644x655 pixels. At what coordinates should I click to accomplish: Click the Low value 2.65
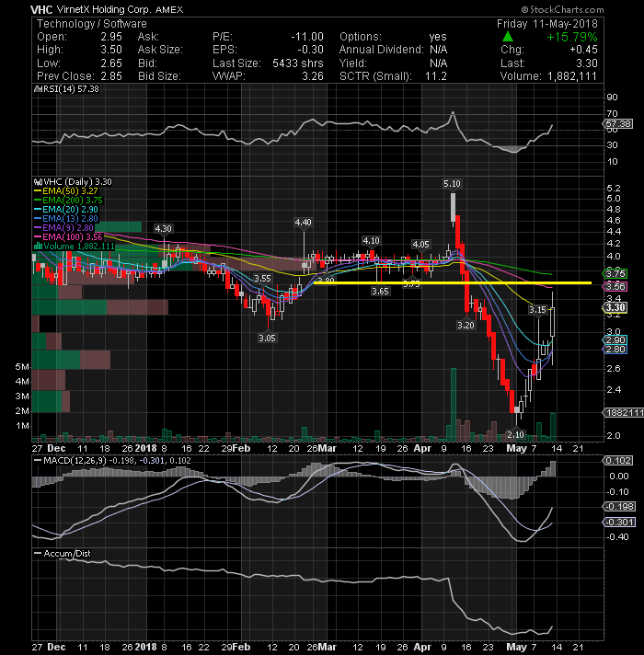111,63
